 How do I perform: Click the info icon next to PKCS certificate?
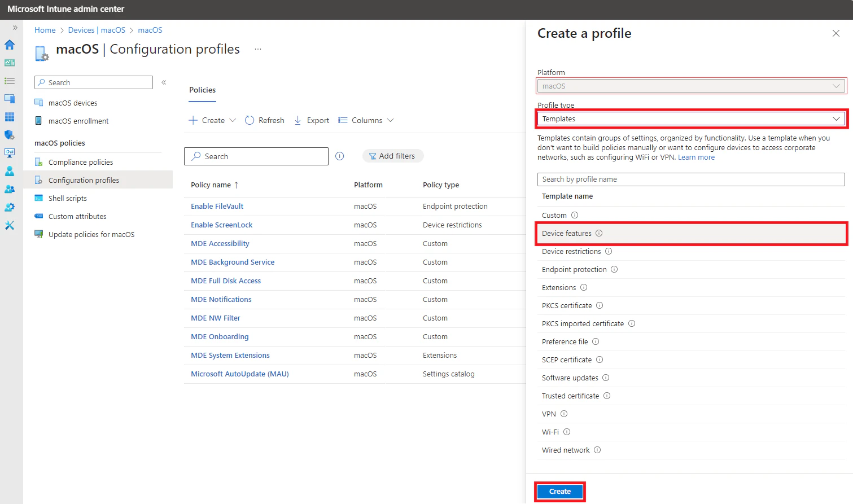tap(600, 305)
